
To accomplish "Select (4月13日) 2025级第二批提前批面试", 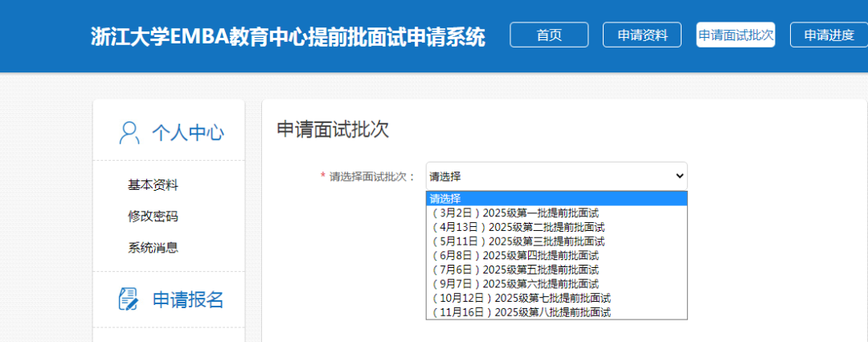I will (x=556, y=227).
